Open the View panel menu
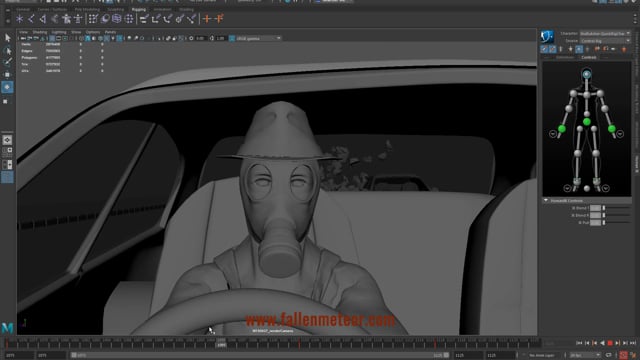This screenshot has width=640, height=360. (23, 32)
